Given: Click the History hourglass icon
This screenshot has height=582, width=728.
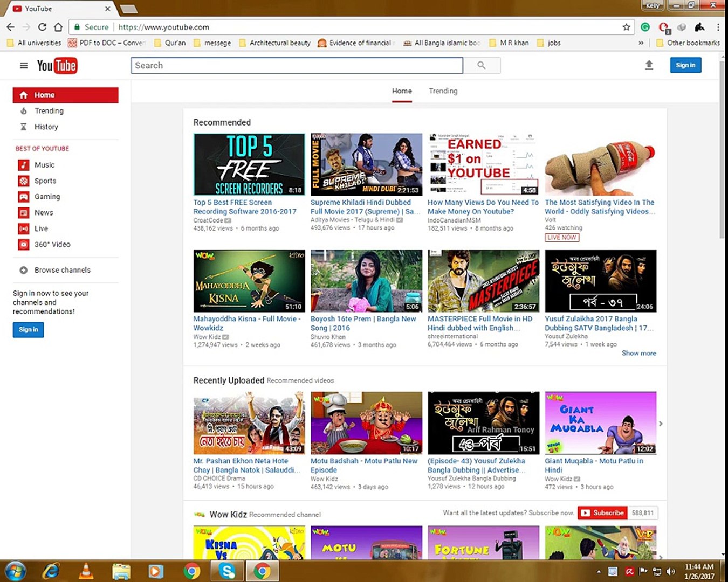Looking at the screenshot, I should (23, 127).
